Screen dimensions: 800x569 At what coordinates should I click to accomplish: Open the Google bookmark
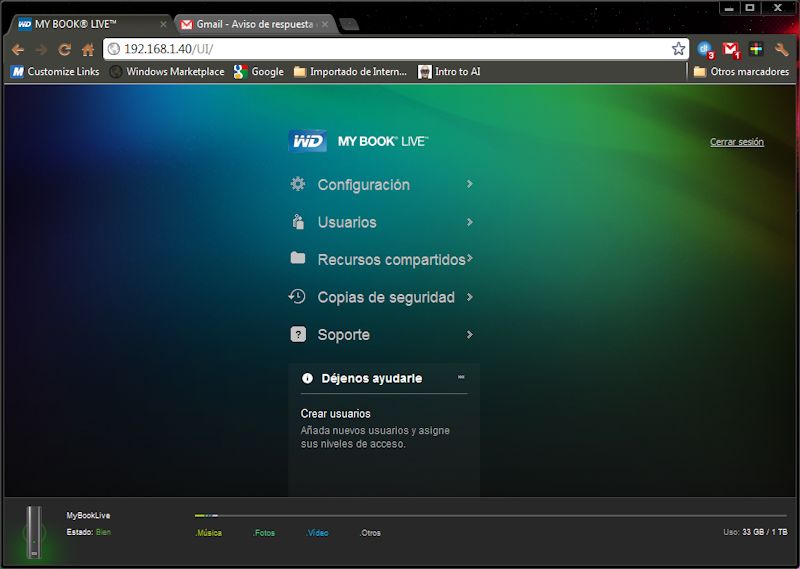click(259, 71)
